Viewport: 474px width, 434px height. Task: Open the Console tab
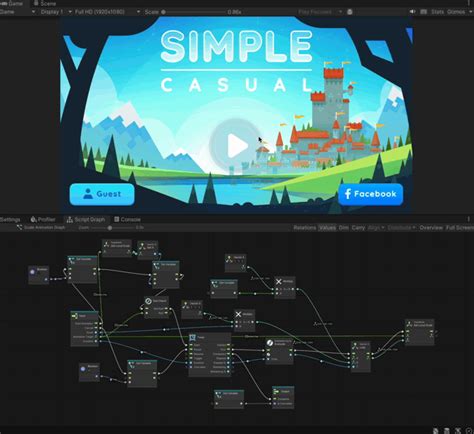click(x=127, y=219)
